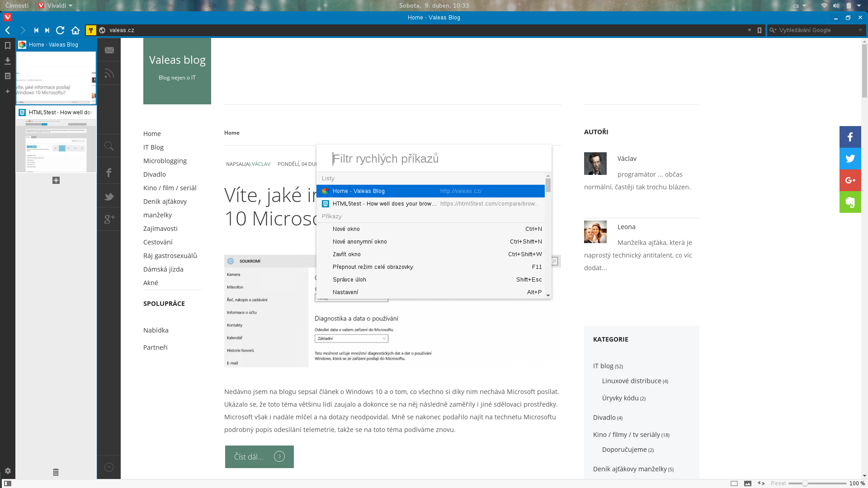The width and height of the screenshot is (868, 488).
Task: Click the Reset zoom button
Action: [x=778, y=483]
